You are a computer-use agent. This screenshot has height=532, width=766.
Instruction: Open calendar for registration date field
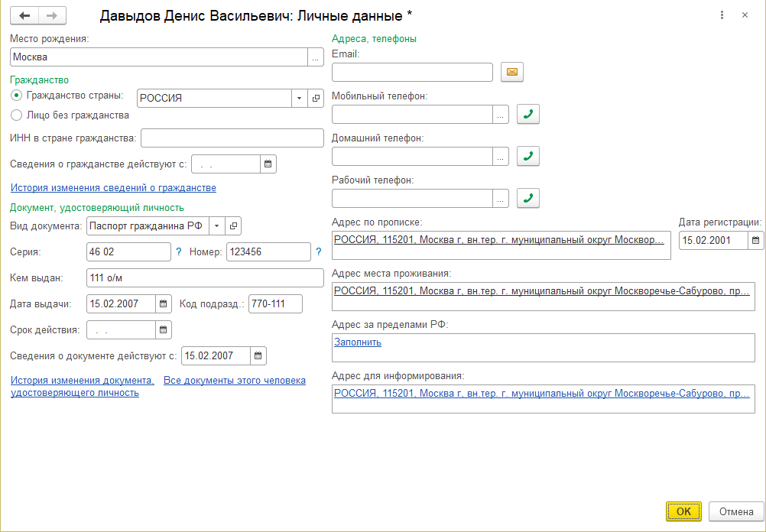pos(755,241)
